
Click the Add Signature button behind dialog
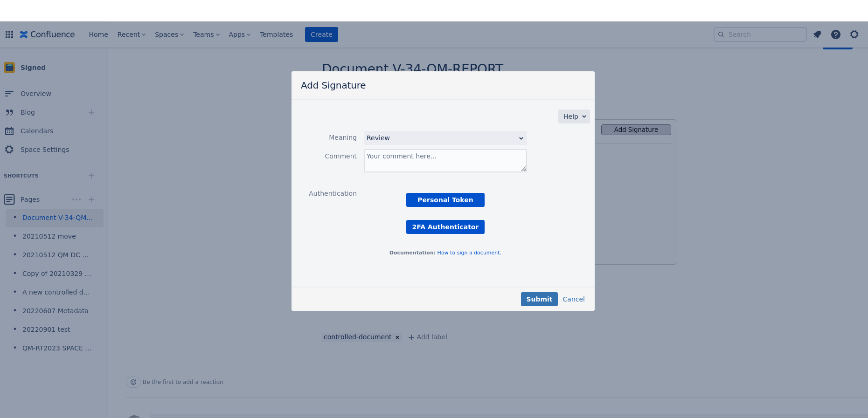[636, 130]
